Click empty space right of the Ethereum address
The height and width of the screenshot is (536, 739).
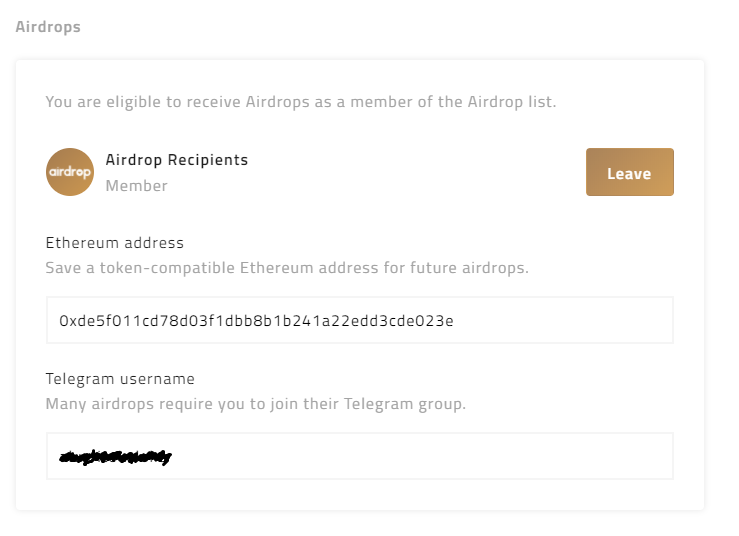coord(570,320)
